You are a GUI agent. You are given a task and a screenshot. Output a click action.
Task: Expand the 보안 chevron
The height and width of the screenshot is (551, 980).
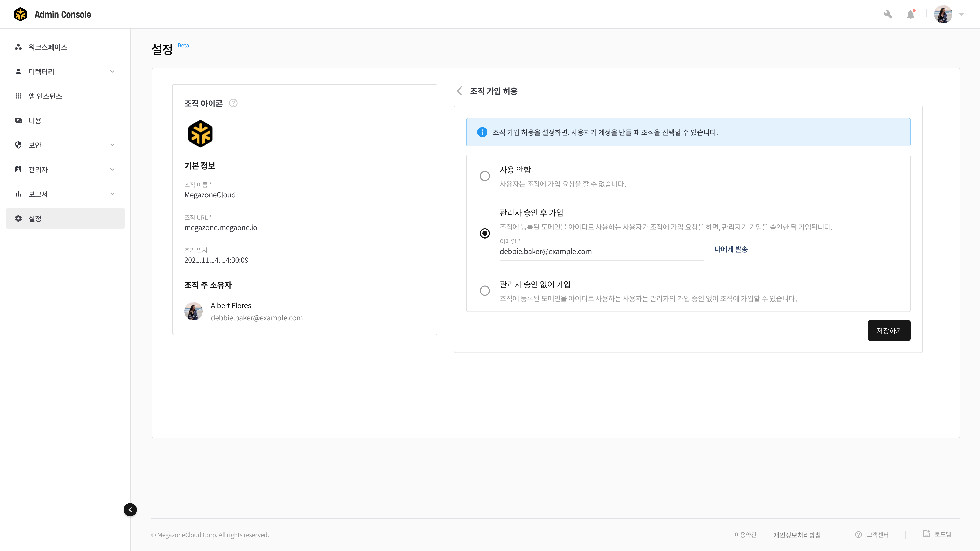pos(112,145)
